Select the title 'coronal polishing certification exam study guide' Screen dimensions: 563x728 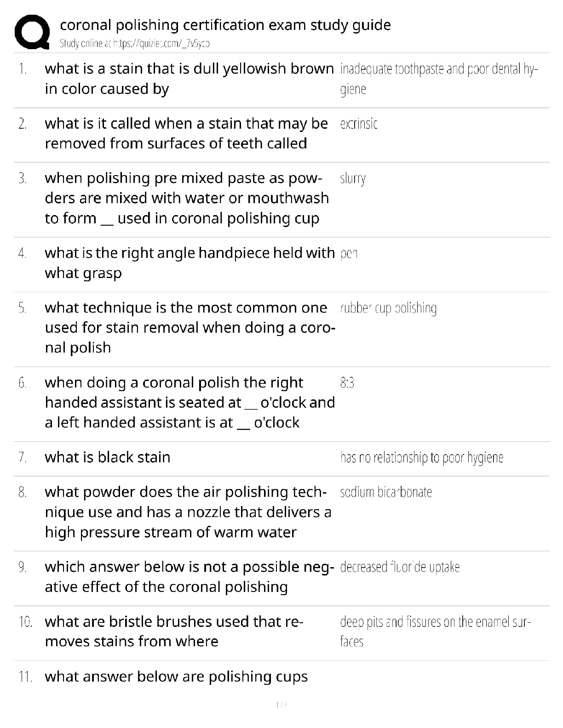225,24
